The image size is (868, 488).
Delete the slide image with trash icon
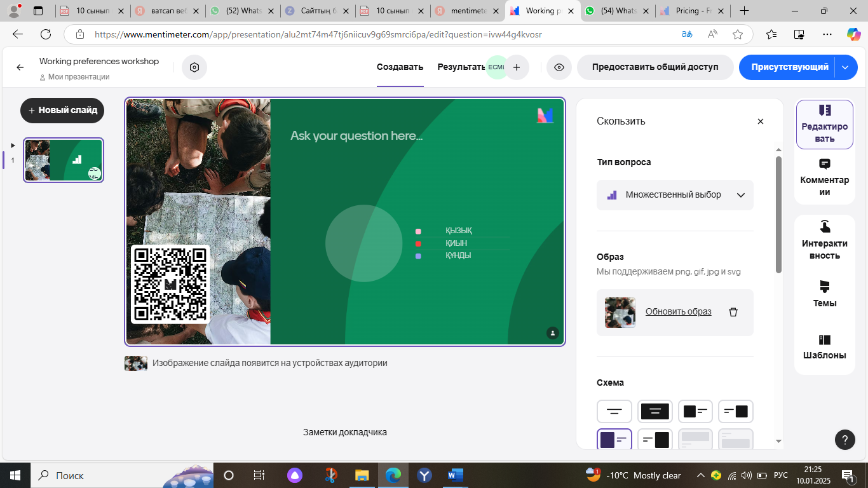tap(733, 312)
